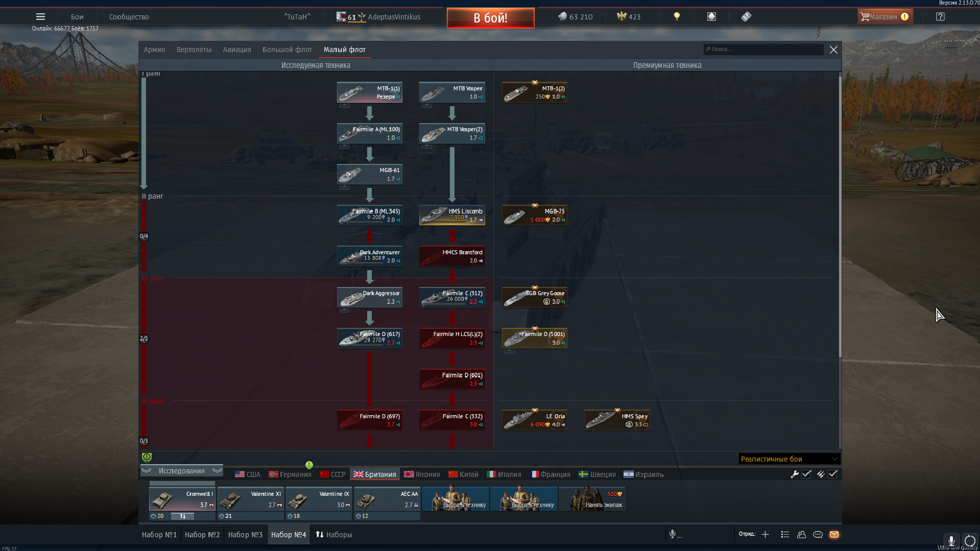This screenshot has height=551, width=980.
Task: Open the contacts people icon
Action: 801,534
